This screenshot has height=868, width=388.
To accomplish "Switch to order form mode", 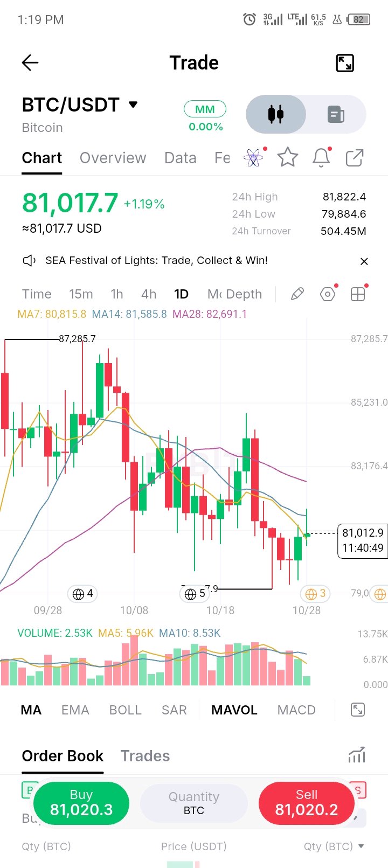I will point(336,114).
